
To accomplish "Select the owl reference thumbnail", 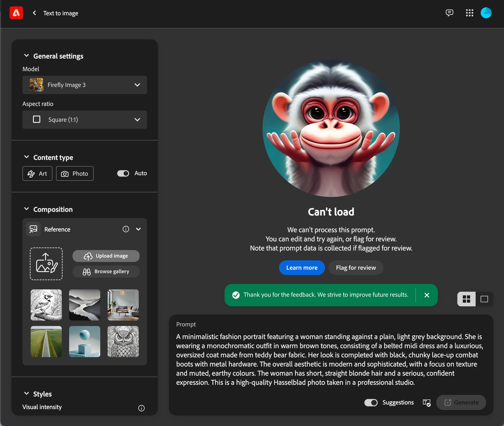I will click(x=123, y=342).
